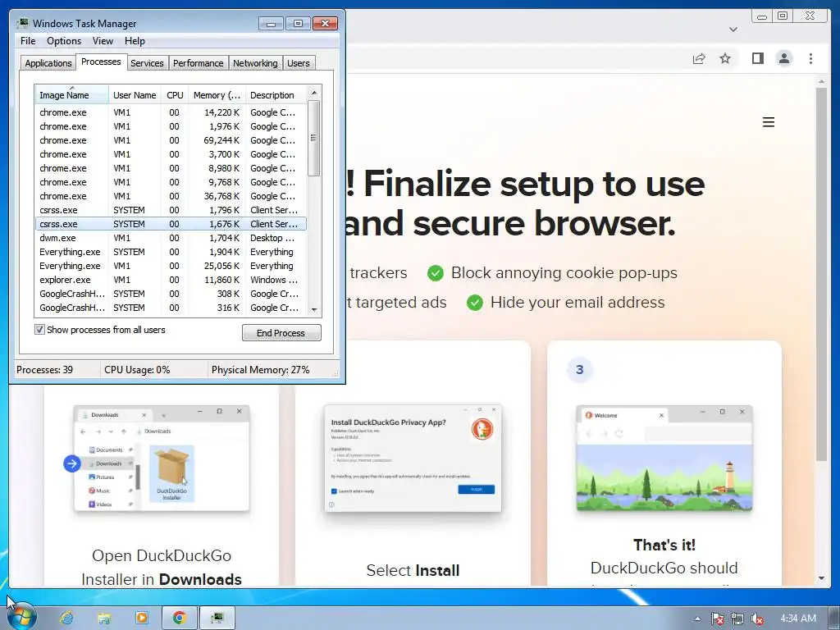Sort processes by CPU column
Viewport: 840px width, 630px height.
[175, 95]
